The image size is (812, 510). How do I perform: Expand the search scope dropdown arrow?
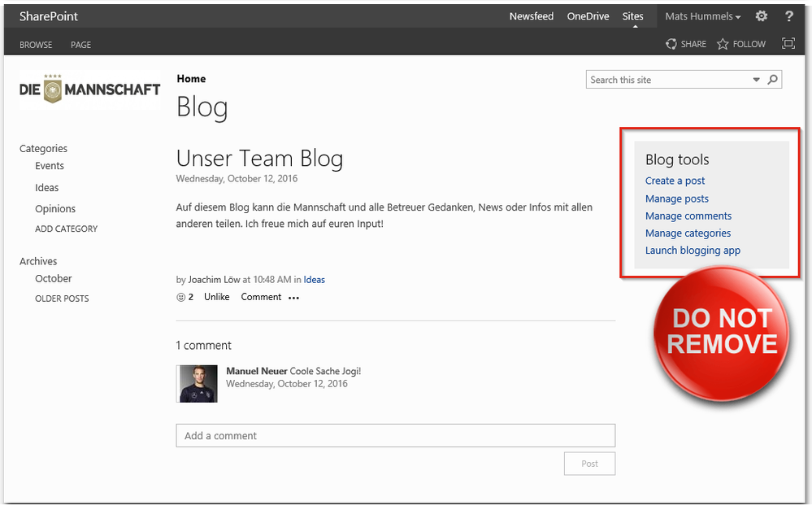pyautogui.click(x=756, y=80)
